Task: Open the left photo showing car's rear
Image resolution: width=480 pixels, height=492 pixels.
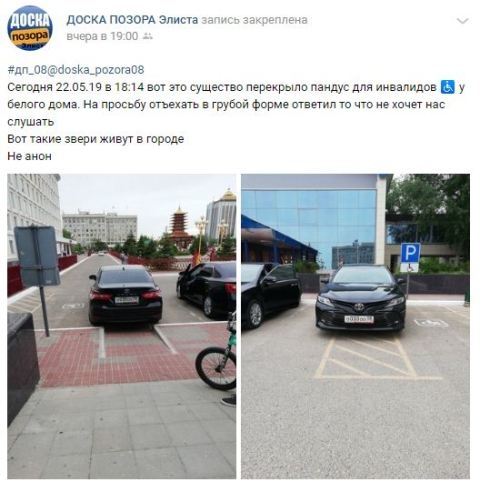Action: (122, 326)
